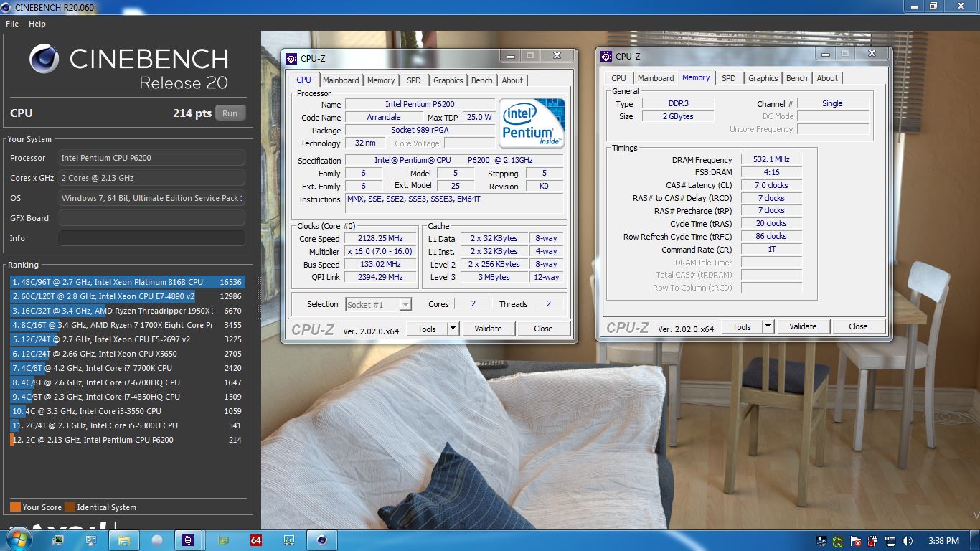Open Bench tab in left CPU-Z window
This screenshot has width=980, height=551.
tap(482, 80)
